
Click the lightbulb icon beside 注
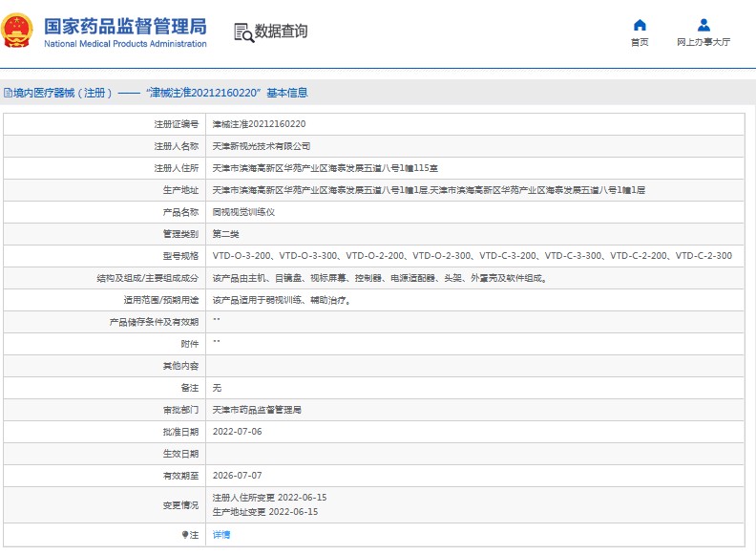point(186,535)
